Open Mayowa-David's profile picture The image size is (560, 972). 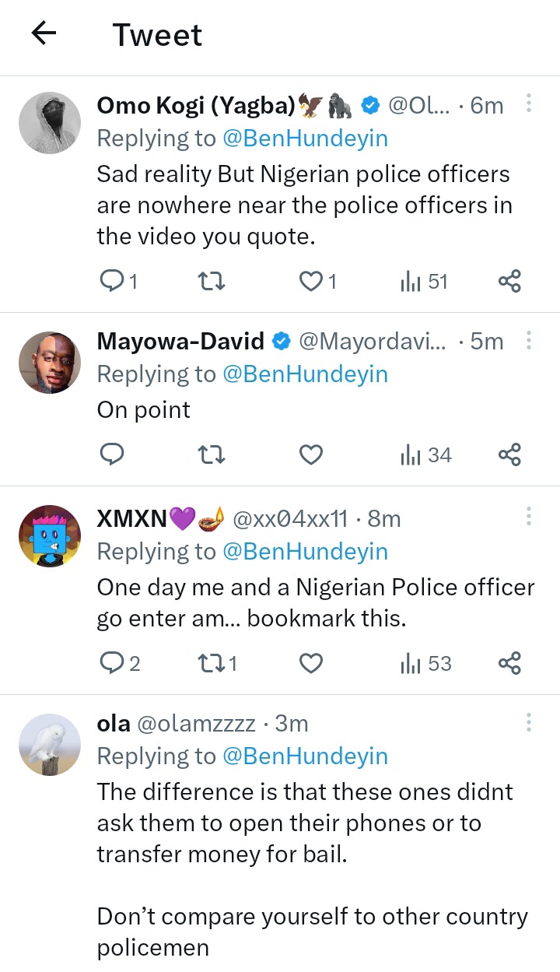coord(50,362)
